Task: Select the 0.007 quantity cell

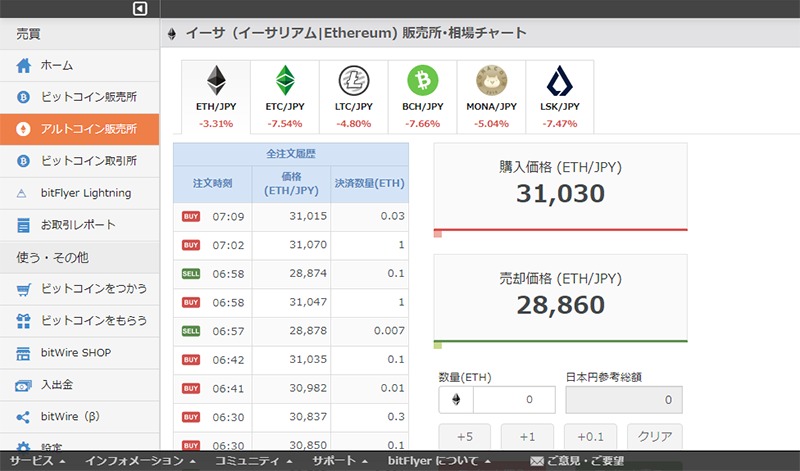Action: pyautogui.click(x=369, y=331)
